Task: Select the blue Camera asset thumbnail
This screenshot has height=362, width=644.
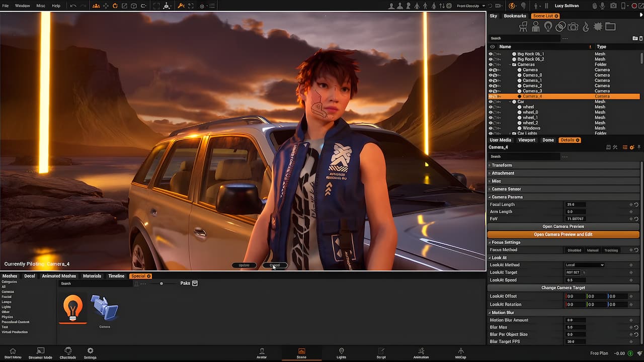Action: pos(104,308)
